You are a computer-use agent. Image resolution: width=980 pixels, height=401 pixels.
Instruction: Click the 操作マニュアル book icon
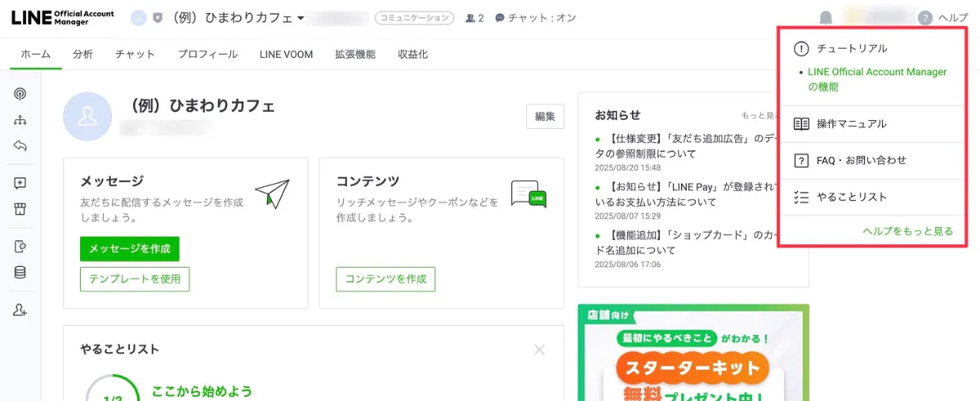tap(801, 124)
